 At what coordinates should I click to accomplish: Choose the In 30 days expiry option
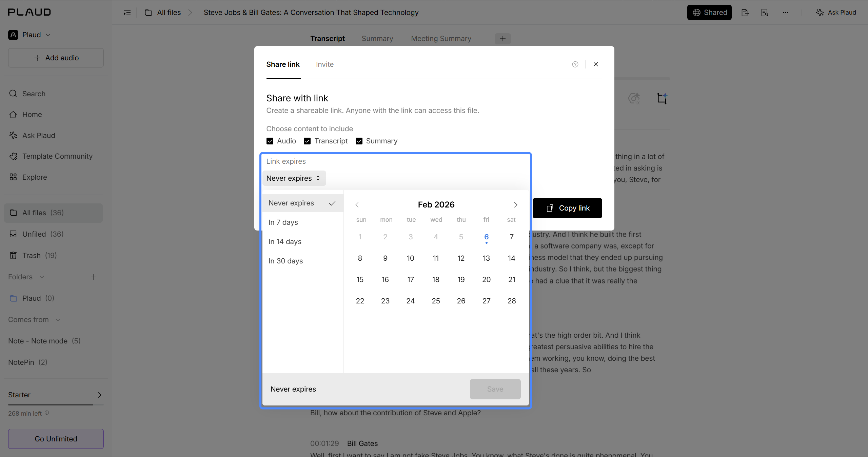(303, 261)
